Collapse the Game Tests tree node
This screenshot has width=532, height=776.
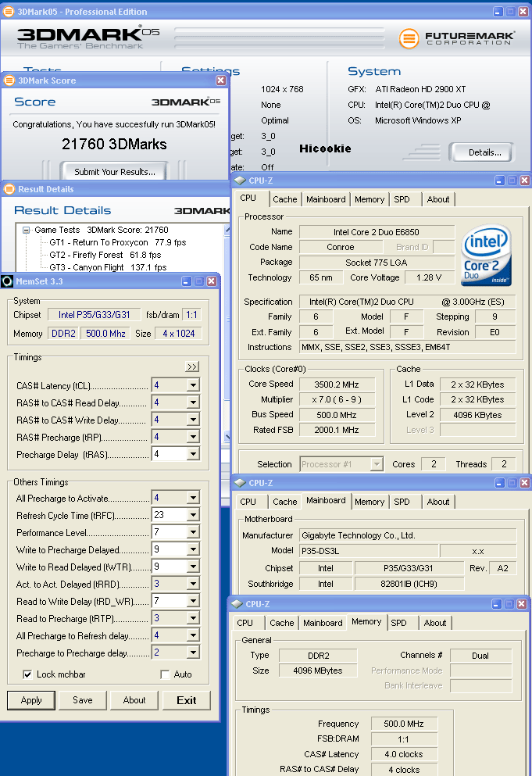tap(26, 230)
